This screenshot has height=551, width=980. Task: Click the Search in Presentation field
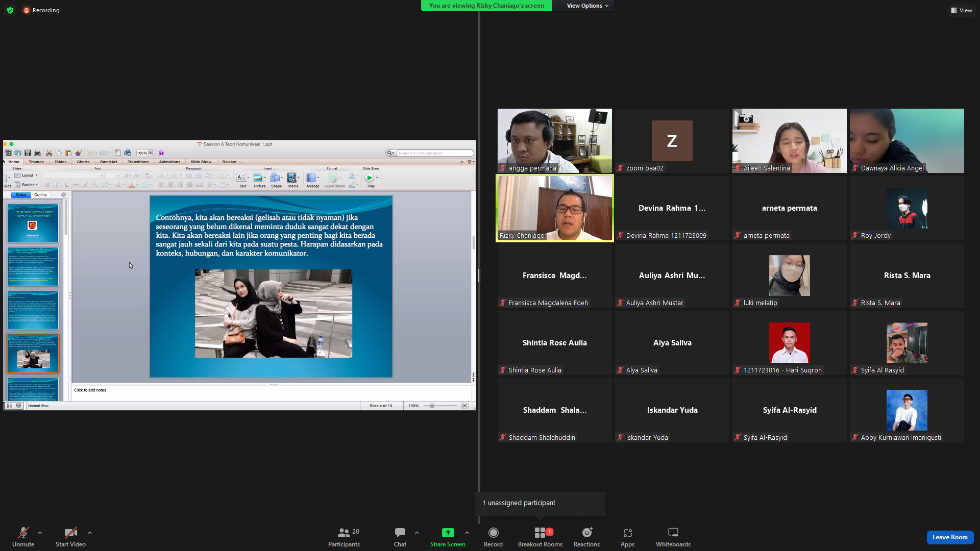(x=435, y=153)
